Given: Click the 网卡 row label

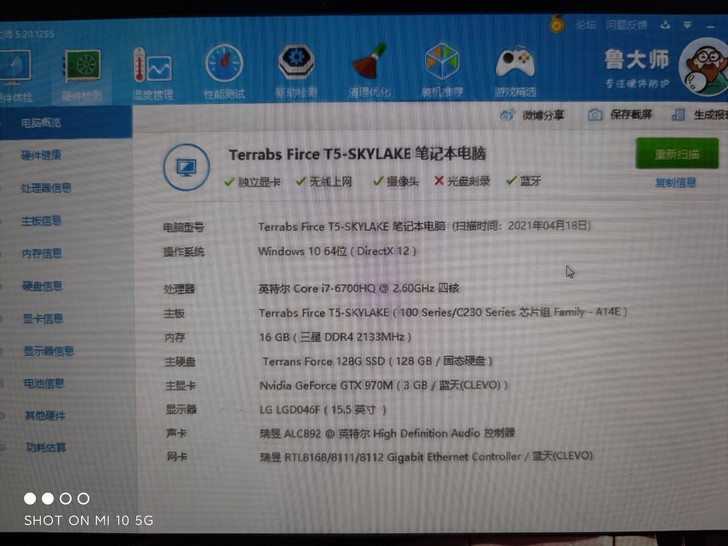Looking at the screenshot, I should (x=177, y=457).
